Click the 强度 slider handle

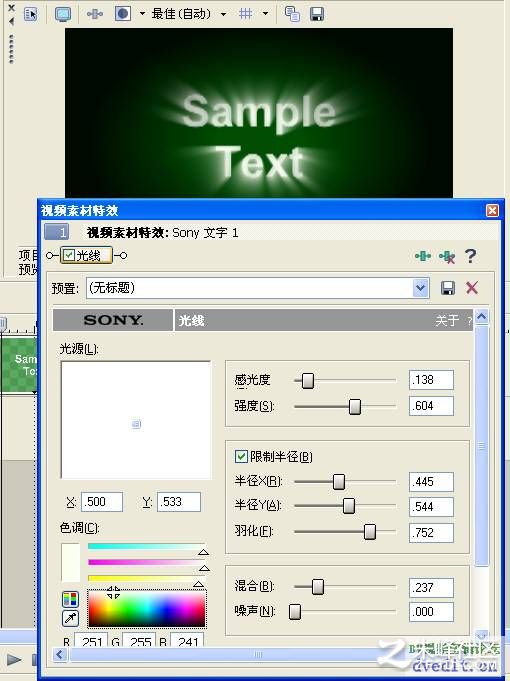pos(355,407)
